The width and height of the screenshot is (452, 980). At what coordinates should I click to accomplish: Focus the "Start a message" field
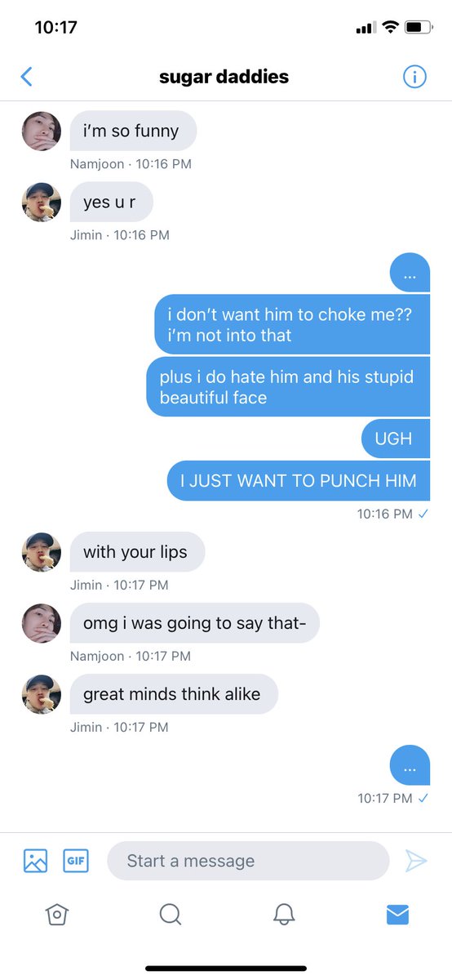248,861
